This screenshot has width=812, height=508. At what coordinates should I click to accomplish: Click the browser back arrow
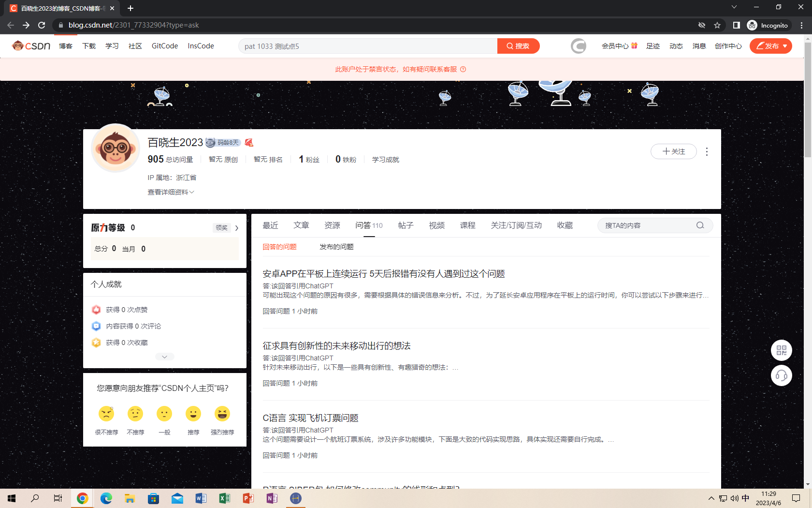(11, 25)
